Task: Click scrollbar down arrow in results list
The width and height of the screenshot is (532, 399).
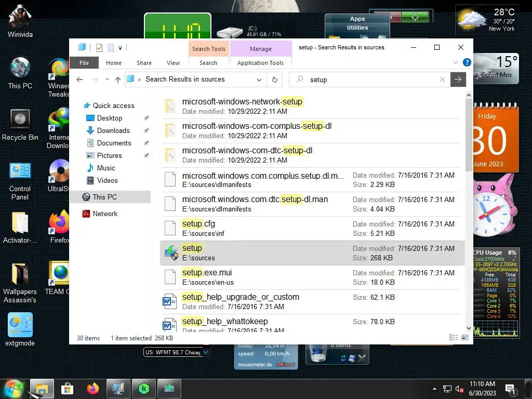Action: click(x=469, y=328)
